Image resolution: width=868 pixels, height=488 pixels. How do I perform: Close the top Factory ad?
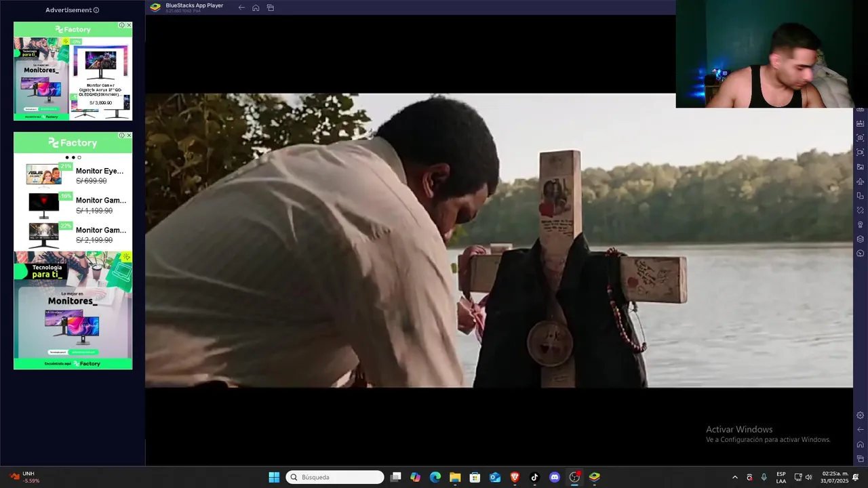click(129, 25)
